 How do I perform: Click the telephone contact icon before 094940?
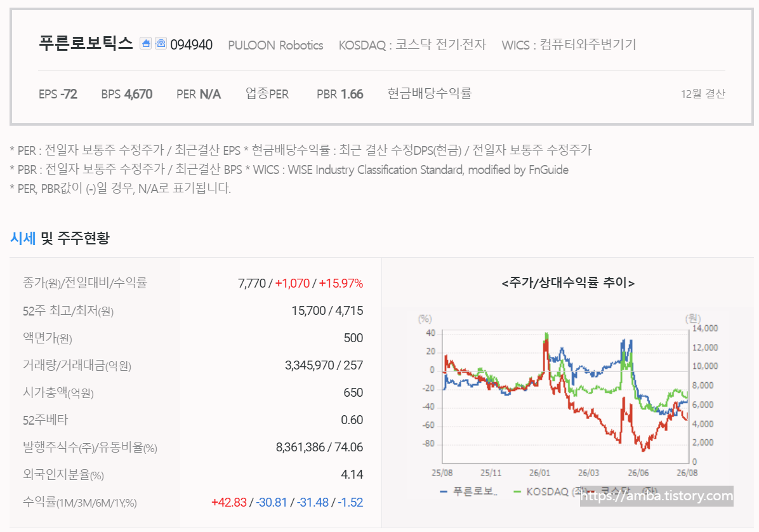coord(161,44)
